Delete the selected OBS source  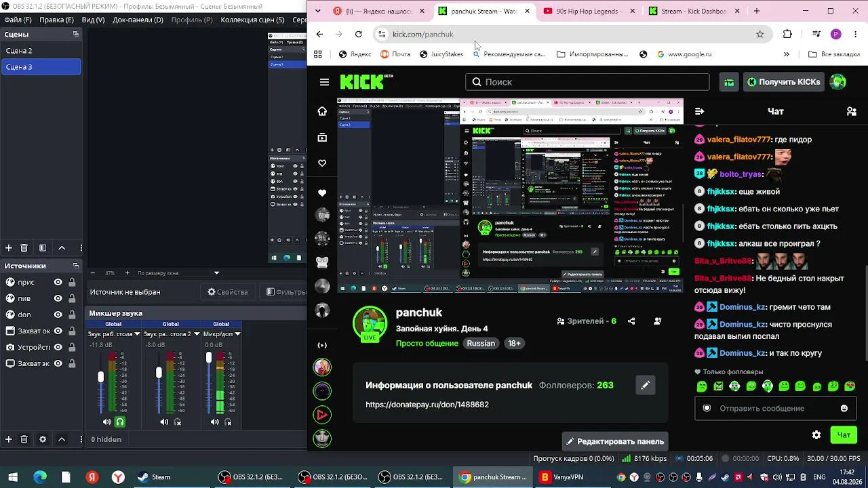(x=24, y=439)
